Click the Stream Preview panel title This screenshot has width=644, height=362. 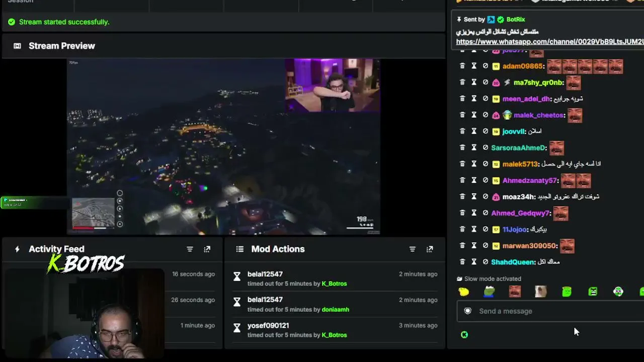point(62,46)
